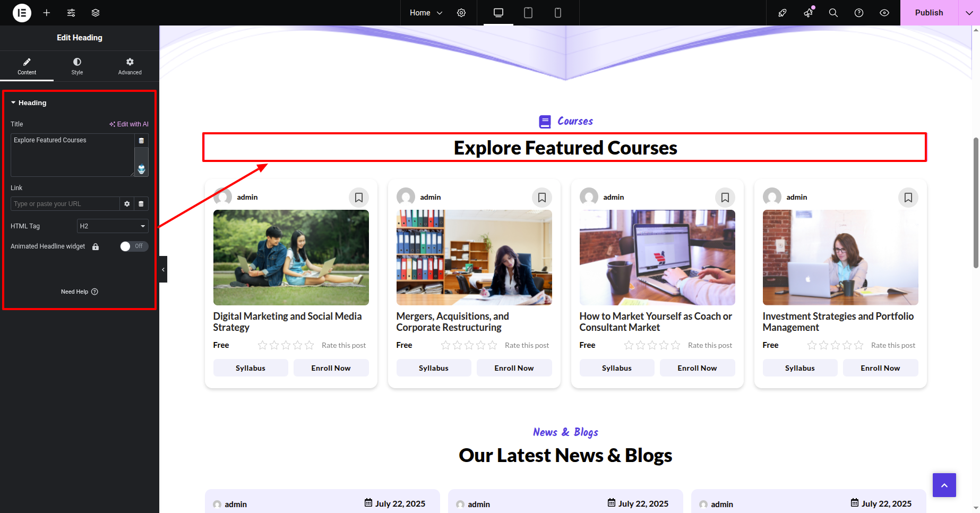Open site settings sliders icon
Image resolution: width=980 pixels, height=513 pixels.
[x=71, y=13]
